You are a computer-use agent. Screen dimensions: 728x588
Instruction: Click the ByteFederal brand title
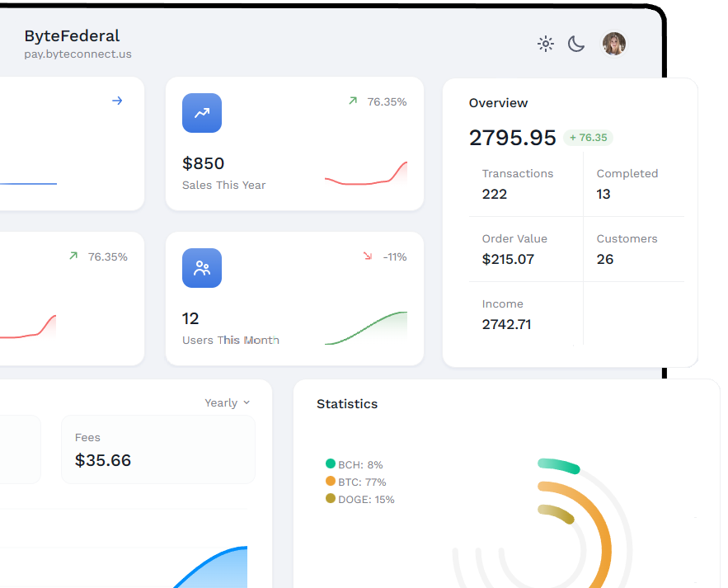tap(72, 35)
